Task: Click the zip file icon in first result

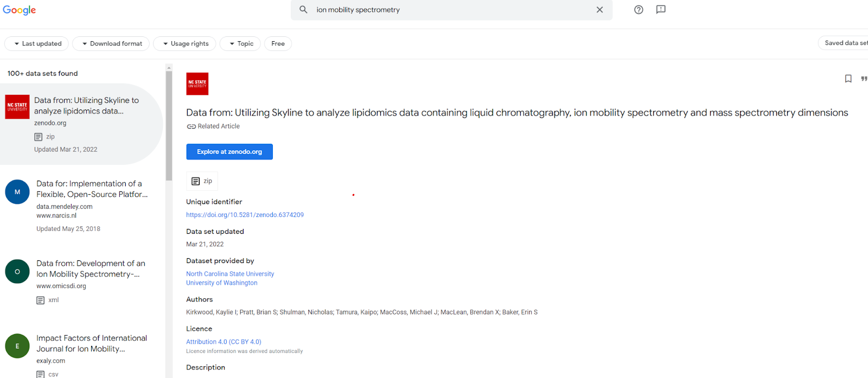Action: (x=39, y=137)
